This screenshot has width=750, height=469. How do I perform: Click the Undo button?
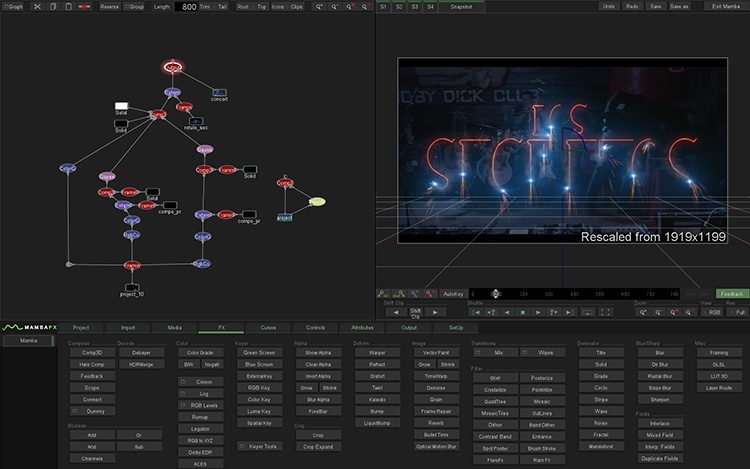(608, 7)
